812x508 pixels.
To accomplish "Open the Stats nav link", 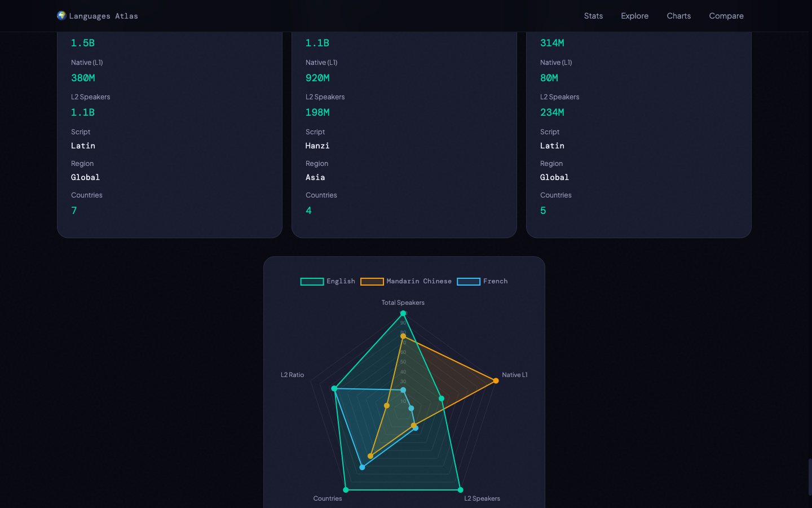I will [x=593, y=16].
